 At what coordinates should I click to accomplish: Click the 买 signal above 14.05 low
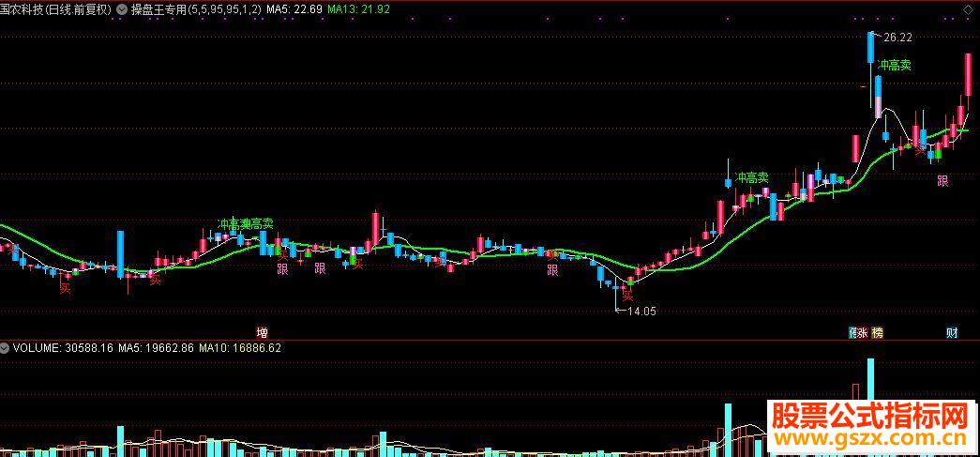point(627,296)
